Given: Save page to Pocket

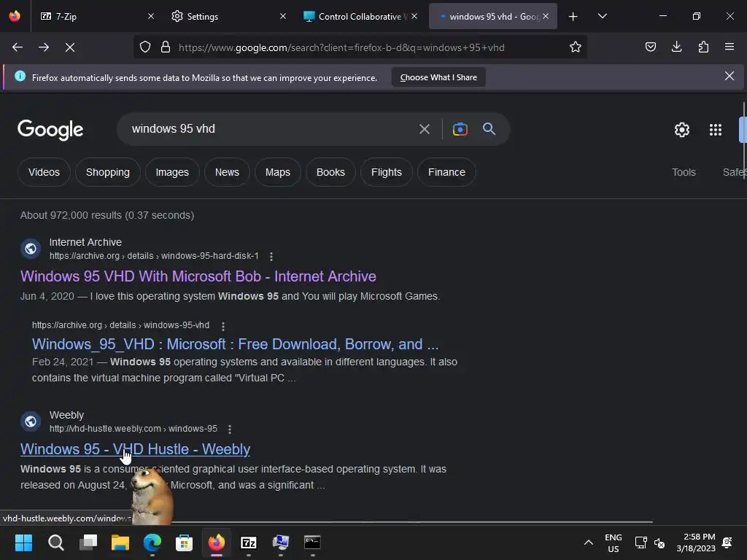Looking at the screenshot, I should click(x=651, y=47).
